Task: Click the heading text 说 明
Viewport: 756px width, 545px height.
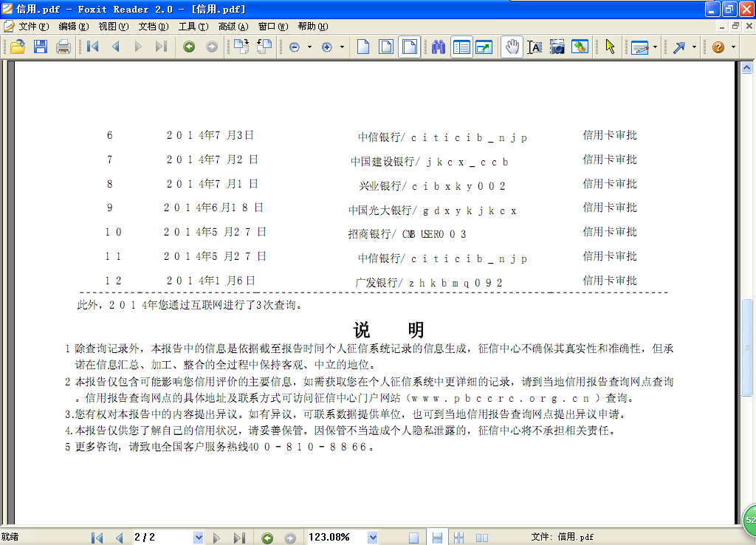Action: (388, 330)
